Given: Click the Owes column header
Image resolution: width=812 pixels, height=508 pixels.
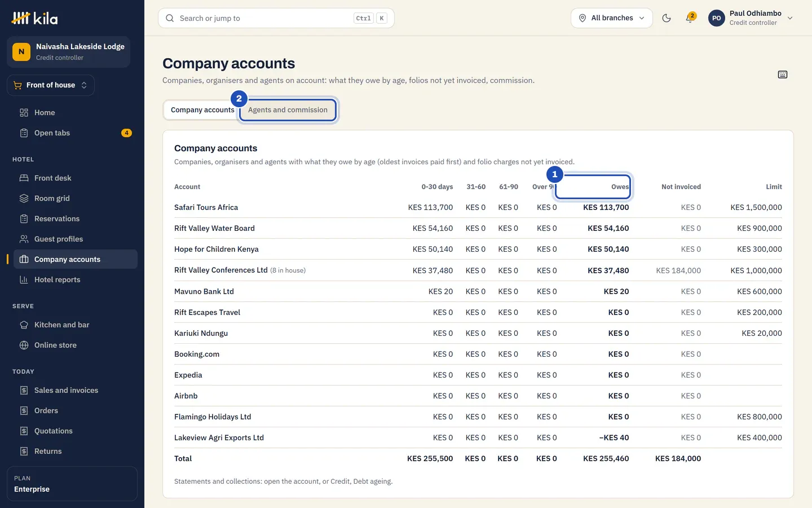Looking at the screenshot, I should tap(620, 187).
